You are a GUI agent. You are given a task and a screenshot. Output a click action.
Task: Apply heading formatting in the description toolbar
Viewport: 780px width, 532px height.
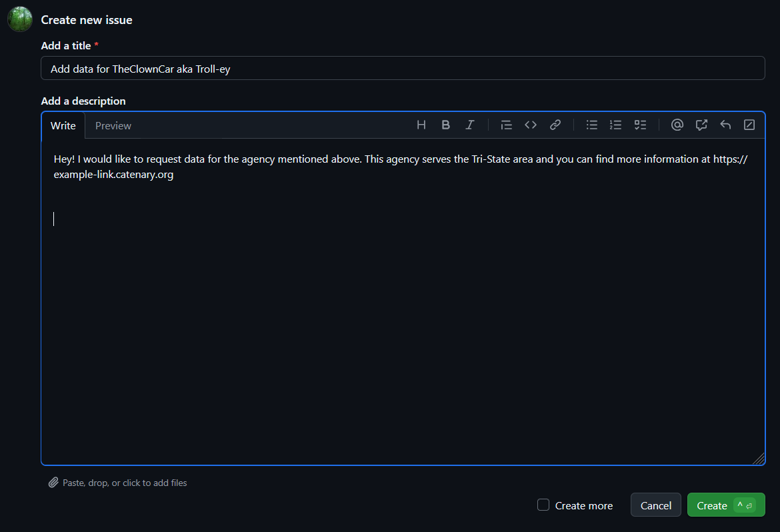[x=421, y=125]
